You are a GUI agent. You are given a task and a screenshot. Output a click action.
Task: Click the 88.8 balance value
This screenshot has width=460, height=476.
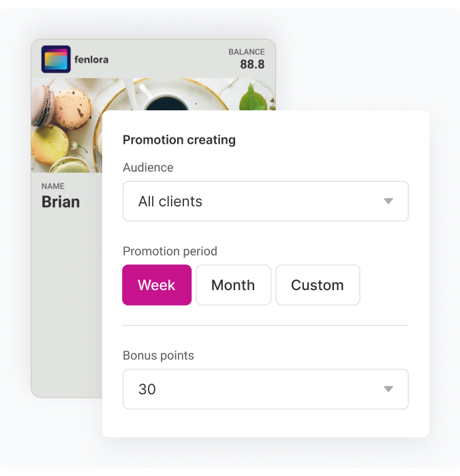(252, 65)
